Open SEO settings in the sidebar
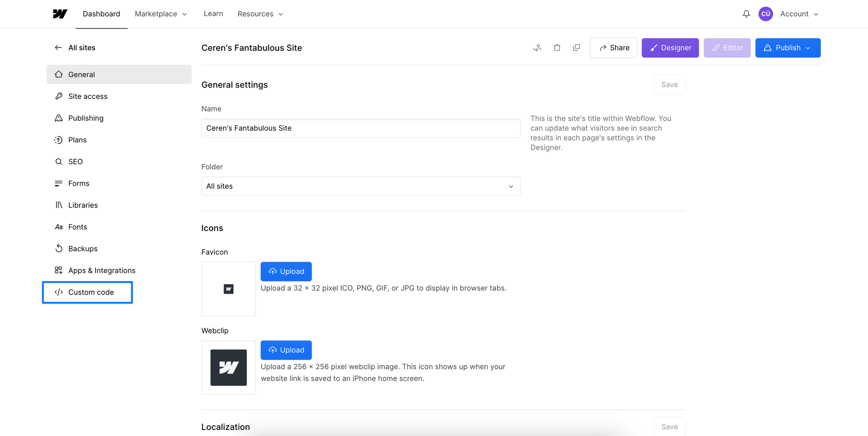Viewport: 868px width, 436px height. [119, 161]
